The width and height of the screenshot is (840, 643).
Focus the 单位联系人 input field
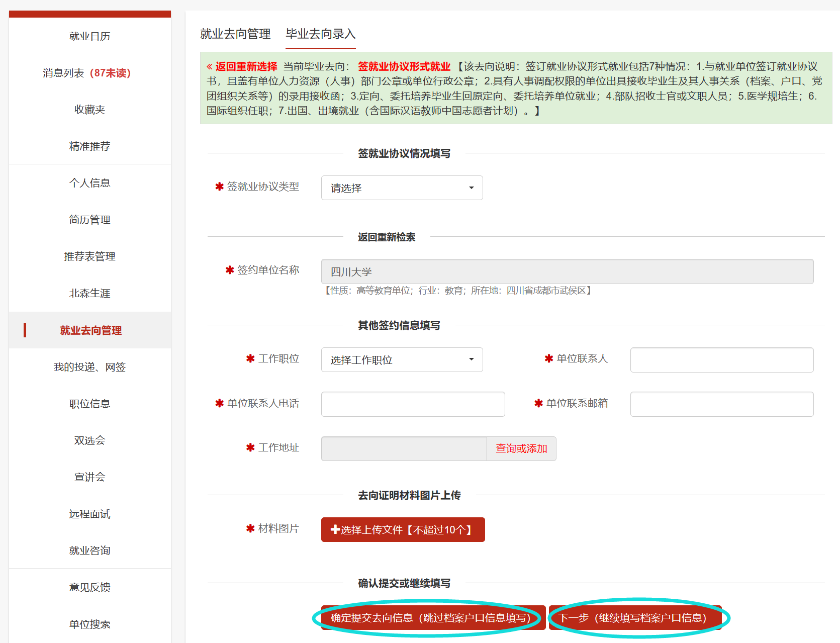coord(722,359)
